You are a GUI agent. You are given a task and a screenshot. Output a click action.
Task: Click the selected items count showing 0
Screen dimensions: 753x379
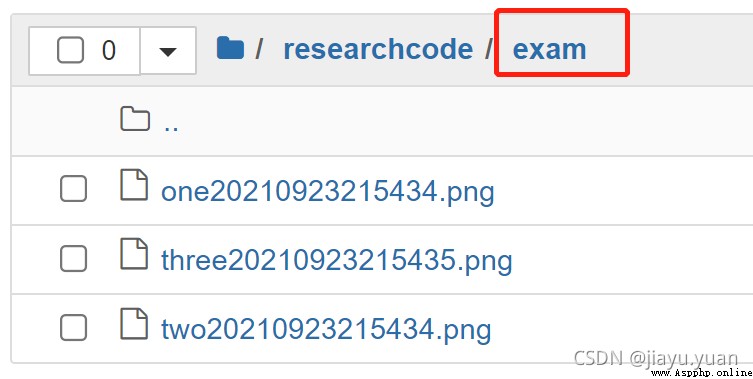109,50
